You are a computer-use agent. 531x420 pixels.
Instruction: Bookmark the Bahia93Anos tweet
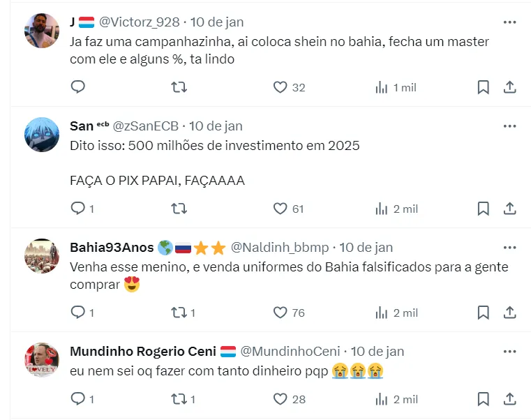point(483,313)
